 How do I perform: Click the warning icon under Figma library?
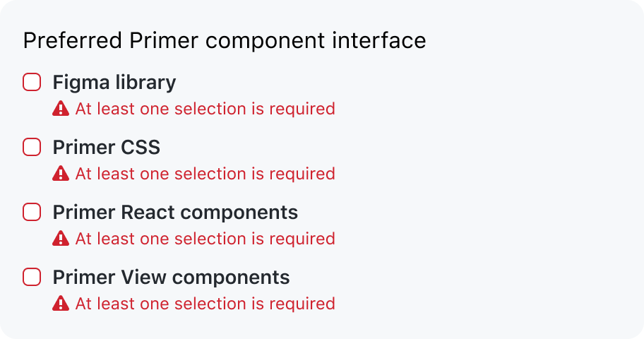click(x=61, y=109)
